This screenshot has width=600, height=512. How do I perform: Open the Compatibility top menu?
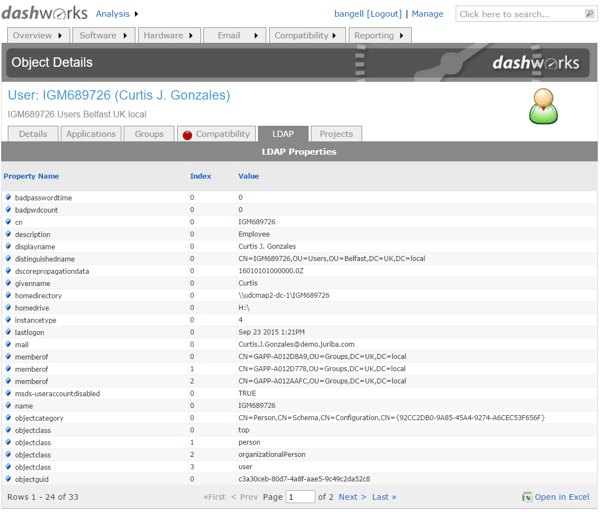coord(307,35)
